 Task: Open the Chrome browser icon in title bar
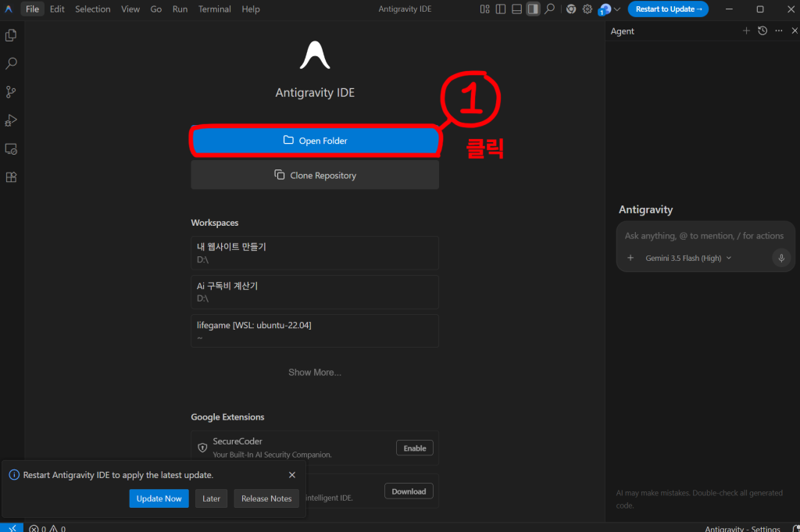571,9
